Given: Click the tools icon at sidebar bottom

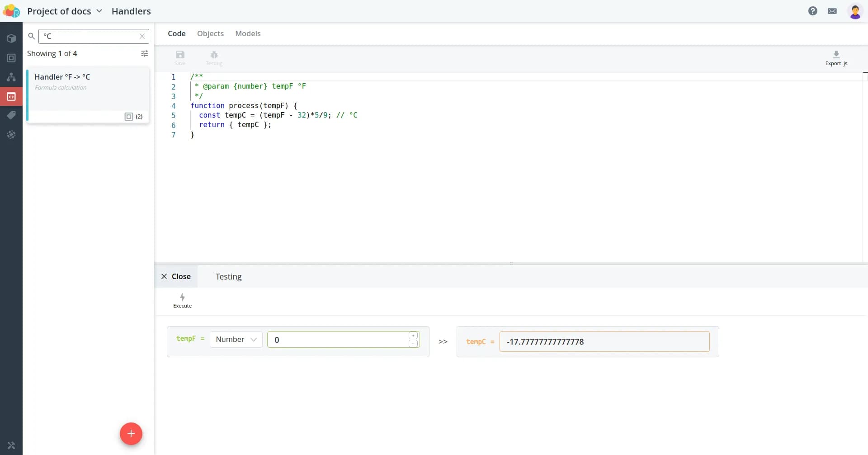Looking at the screenshot, I should tap(11, 446).
